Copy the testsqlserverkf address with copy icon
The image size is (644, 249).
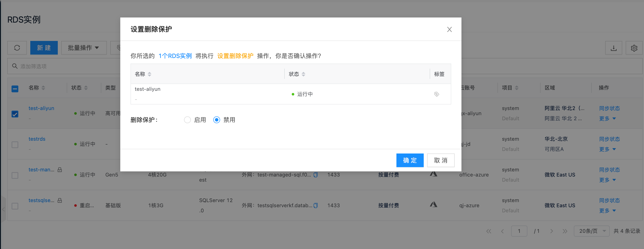click(316, 206)
